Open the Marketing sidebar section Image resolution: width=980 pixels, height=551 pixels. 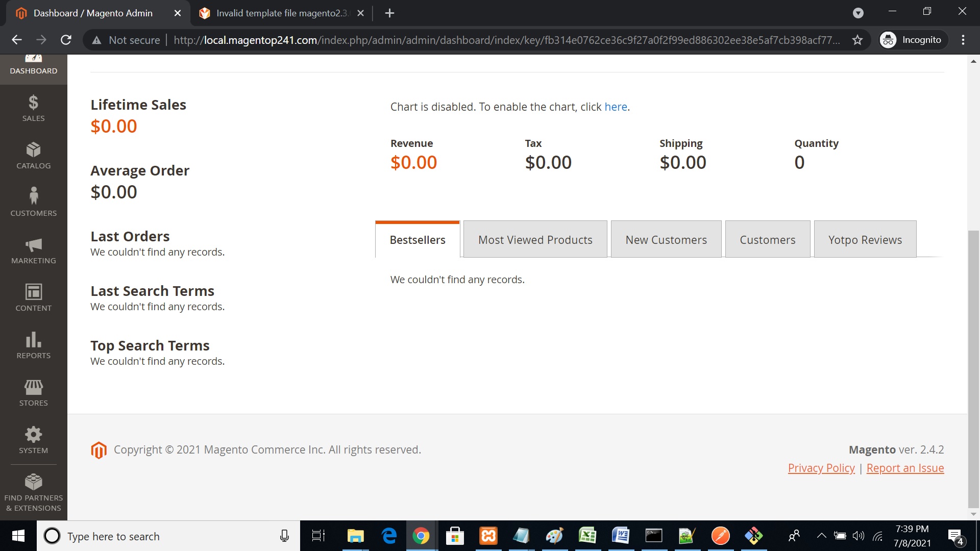point(33,250)
